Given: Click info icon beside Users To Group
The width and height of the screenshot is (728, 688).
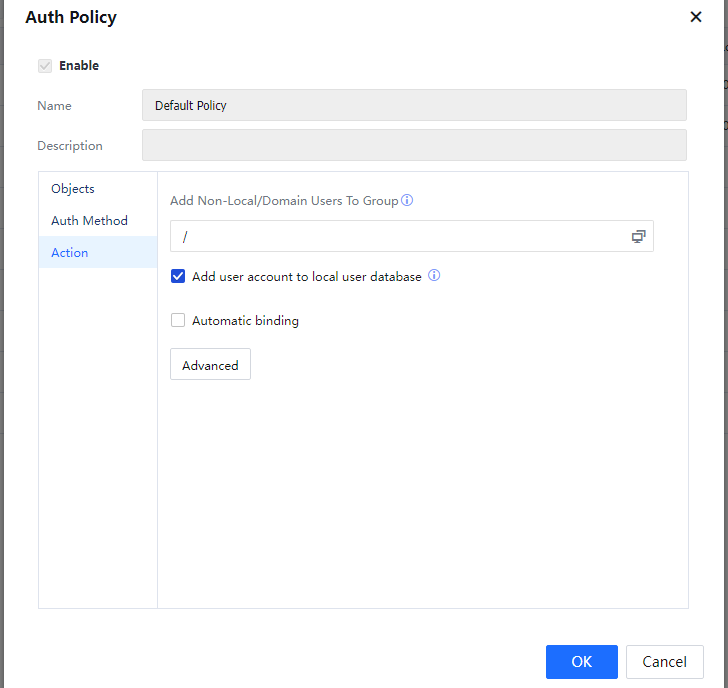Looking at the screenshot, I should tap(407, 200).
